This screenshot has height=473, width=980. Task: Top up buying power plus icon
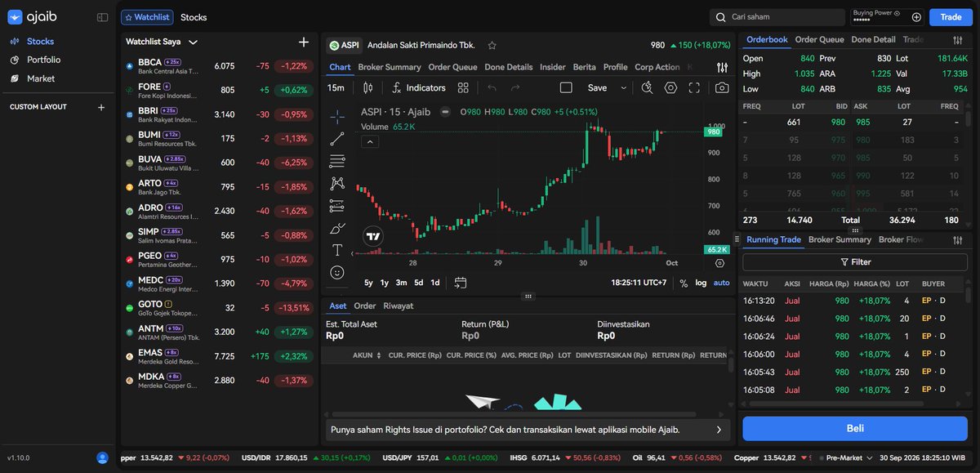coord(916,17)
